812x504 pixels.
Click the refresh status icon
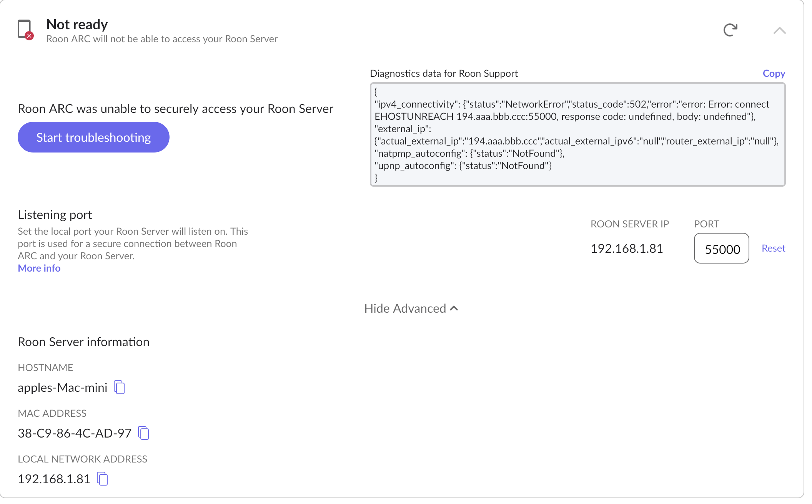(730, 30)
